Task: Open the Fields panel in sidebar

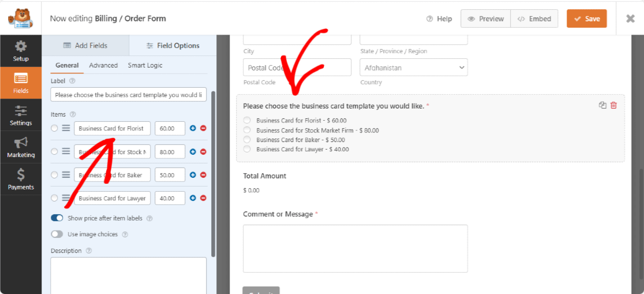Action: click(21, 83)
